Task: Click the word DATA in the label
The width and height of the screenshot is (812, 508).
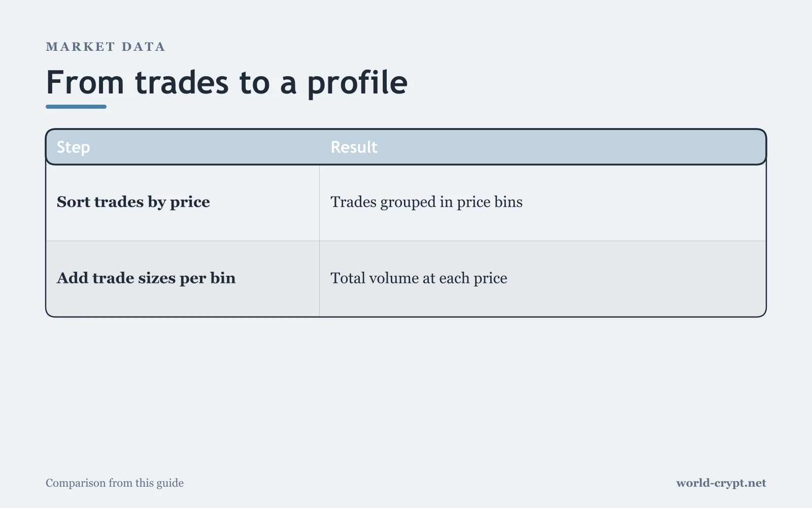Action: click(x=144, y=47)
